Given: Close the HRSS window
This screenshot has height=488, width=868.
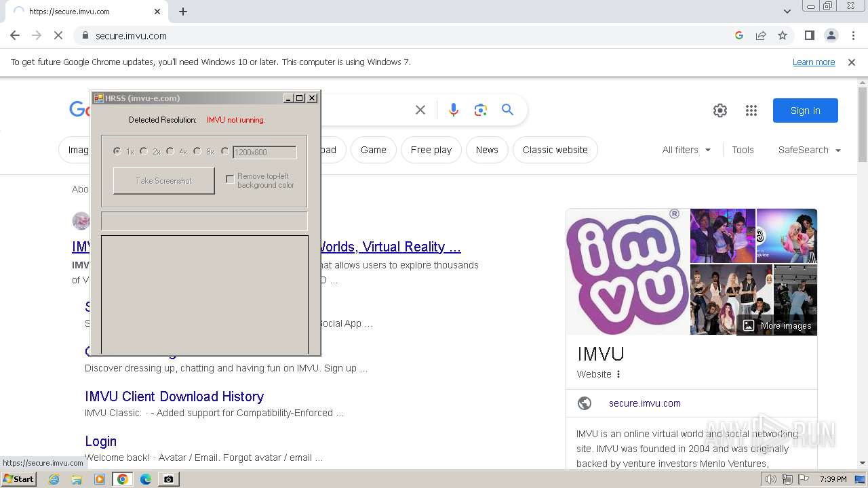Looking at the screenshot, I should pyautogui.click(x=312, y=98).
